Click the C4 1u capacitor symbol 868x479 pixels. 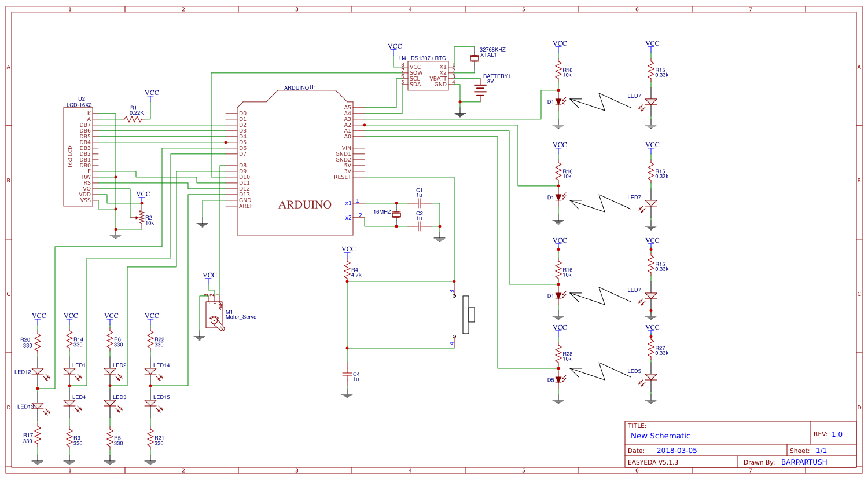click(x=347, y=374)
